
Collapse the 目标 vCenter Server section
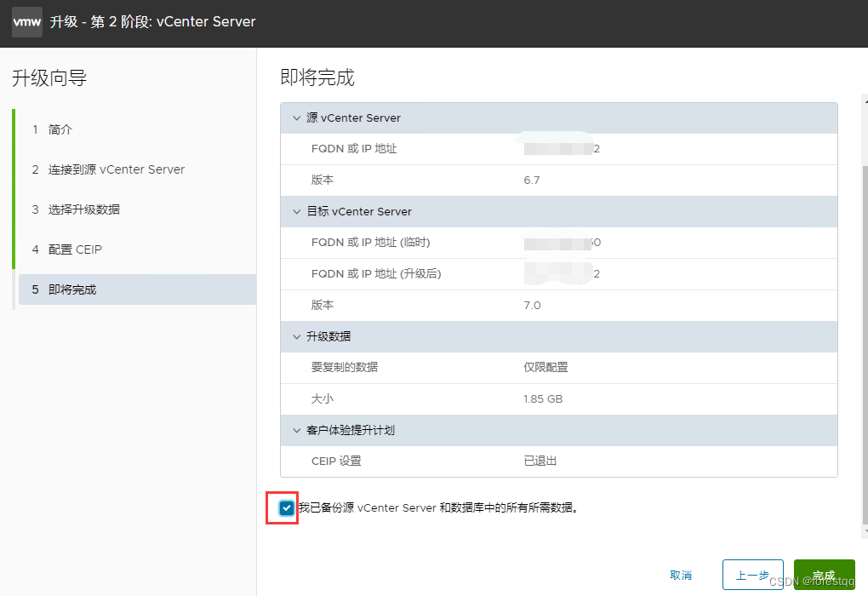click(x=297, y=212)
